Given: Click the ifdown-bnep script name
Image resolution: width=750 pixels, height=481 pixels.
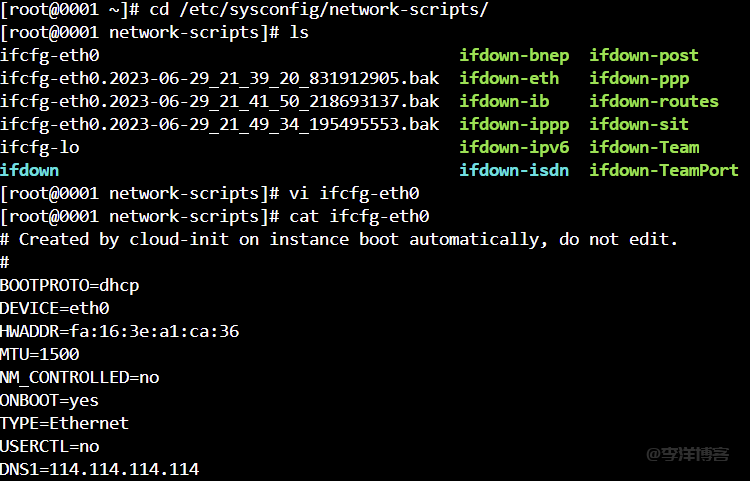Looking at the screenshot, I should click(514, 55).
